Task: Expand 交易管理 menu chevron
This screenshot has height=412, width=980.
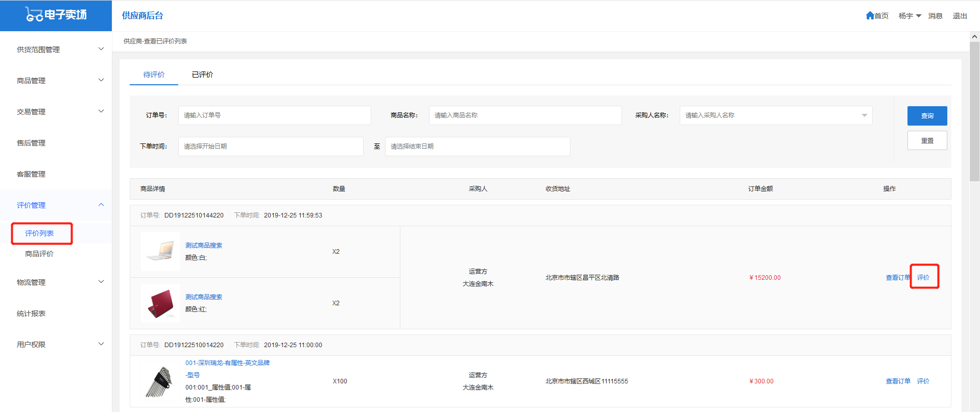Action: (x=101, y=111)
